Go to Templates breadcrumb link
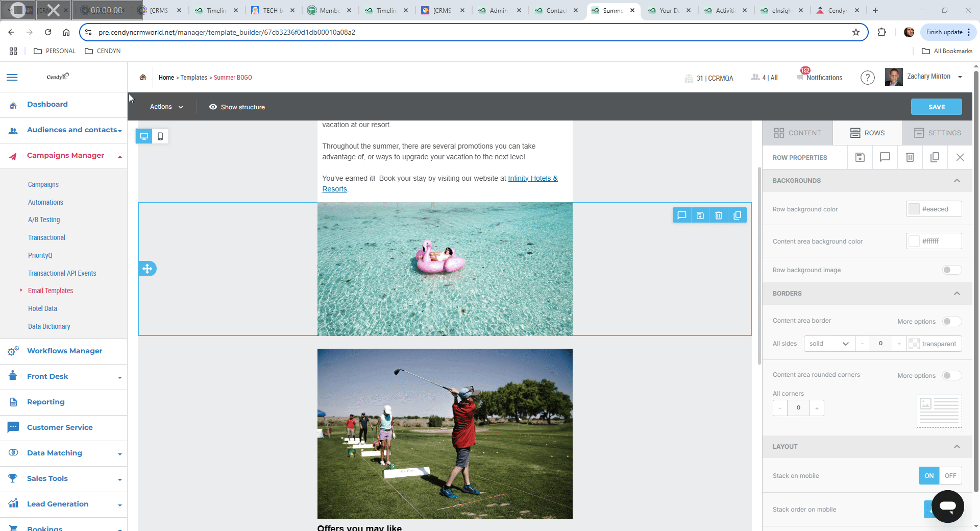Viewport: 980px width, 531px height. [x=194, y=78]
